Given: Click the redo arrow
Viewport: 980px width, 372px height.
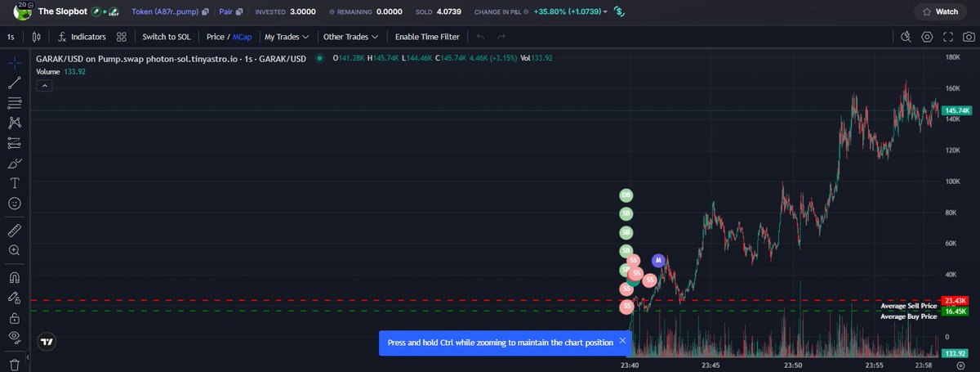Looking at the screenshot, I should coord(501,37).
